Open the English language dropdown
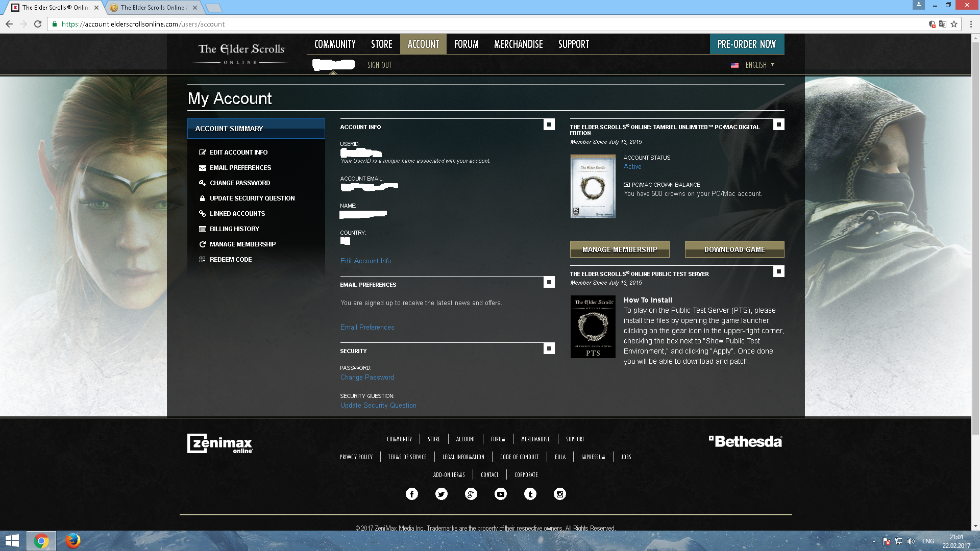 (x=753, y=65)
